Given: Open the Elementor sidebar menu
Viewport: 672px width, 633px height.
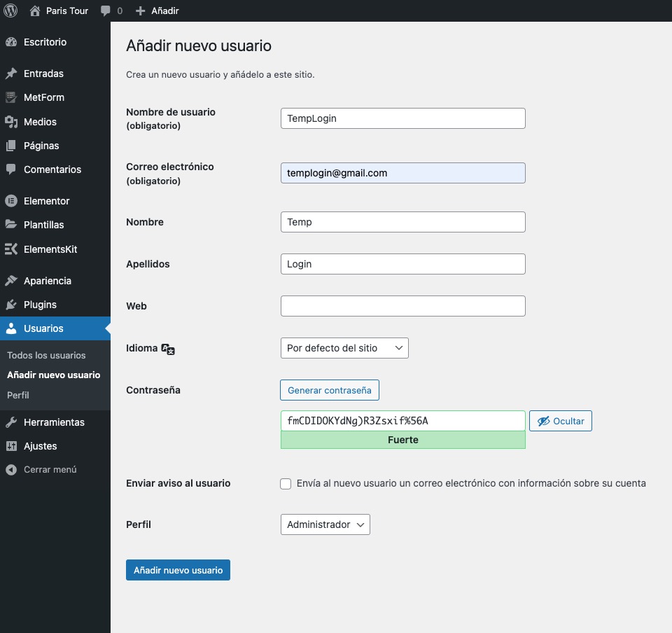Looking at the screenshot, I should 46,201.
